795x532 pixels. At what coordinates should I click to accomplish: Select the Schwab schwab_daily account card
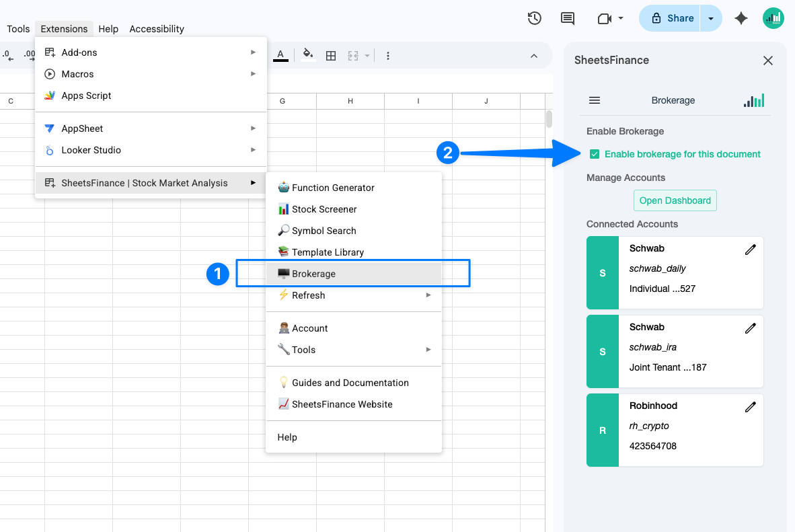click(x=675, y=272)
